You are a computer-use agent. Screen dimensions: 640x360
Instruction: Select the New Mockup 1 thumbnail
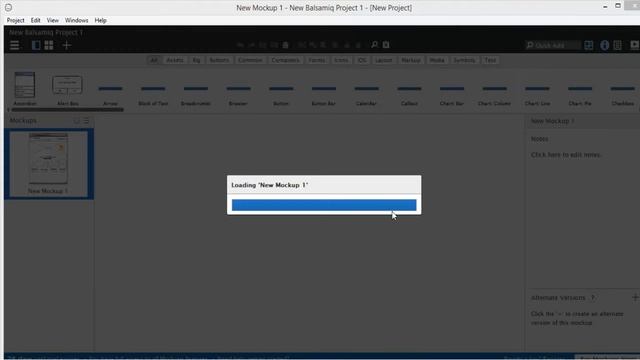pyautogui.click(x=49, y=164)
